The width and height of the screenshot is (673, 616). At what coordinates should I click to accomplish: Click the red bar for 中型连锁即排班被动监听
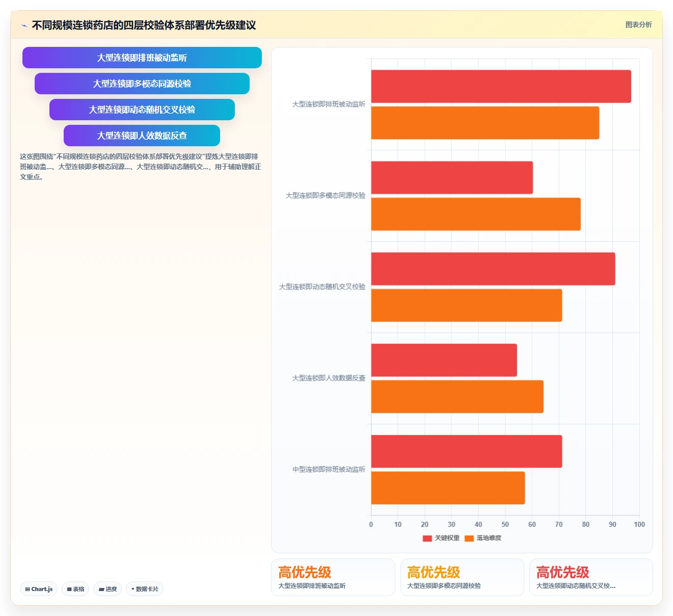(467, 451)
